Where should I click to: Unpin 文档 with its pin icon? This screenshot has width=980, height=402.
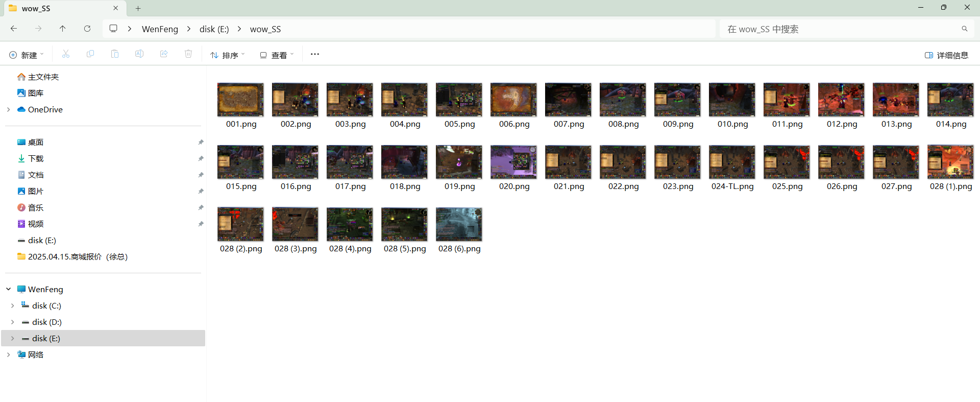[x=201, y=175]
